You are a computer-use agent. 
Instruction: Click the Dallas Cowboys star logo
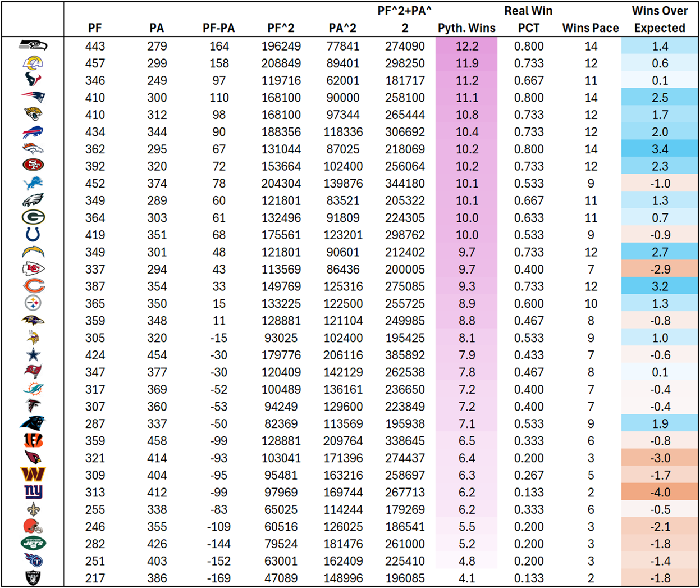[x=33, y=355]
